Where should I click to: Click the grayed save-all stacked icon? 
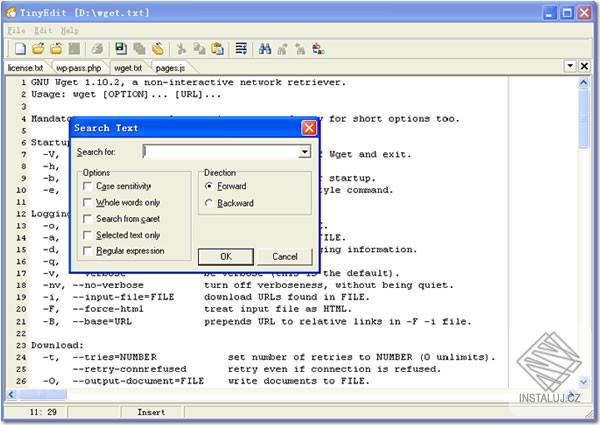coord(139,49)
